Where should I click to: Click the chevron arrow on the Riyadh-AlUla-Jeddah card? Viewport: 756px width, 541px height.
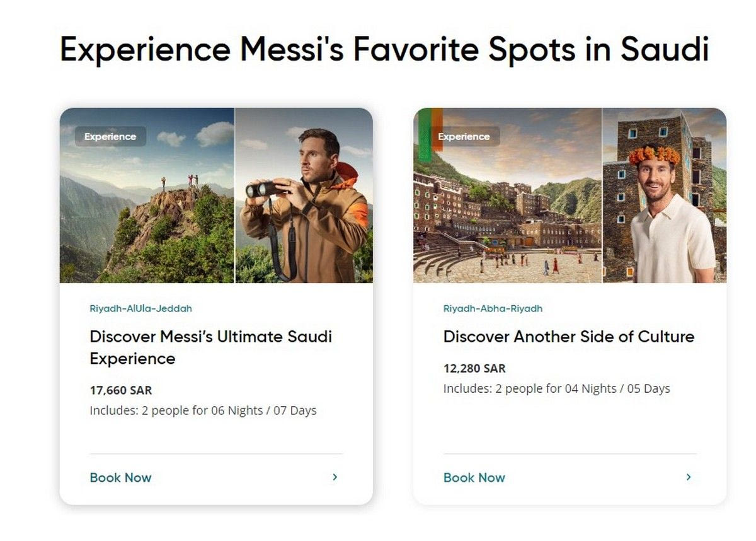click(x=335, y=477)
